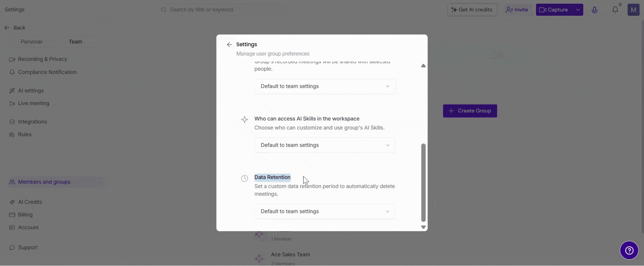Click the Get AI credits button

(472, 10)
